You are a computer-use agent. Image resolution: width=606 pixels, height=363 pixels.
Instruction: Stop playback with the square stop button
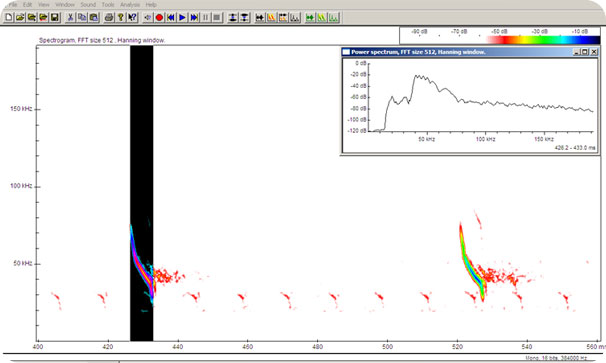(217, 17)
